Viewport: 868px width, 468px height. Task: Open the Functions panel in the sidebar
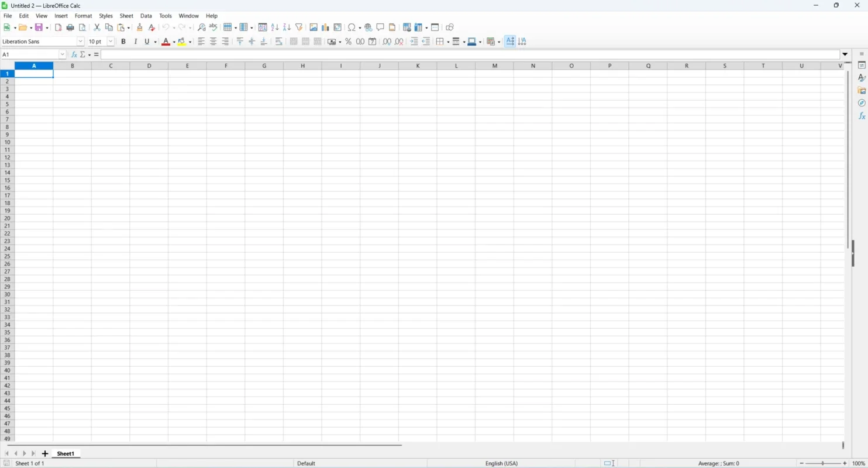[862, 116]
